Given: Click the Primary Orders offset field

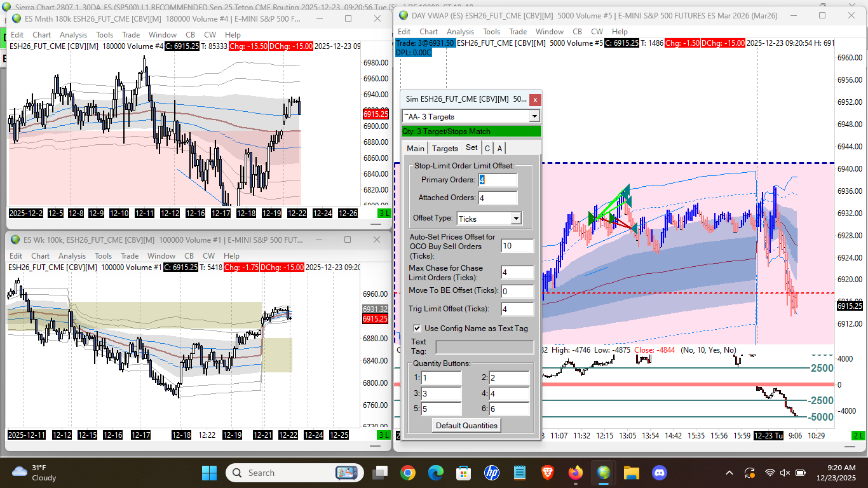Looking at the screenshot, I should click(x=498, y=180).
